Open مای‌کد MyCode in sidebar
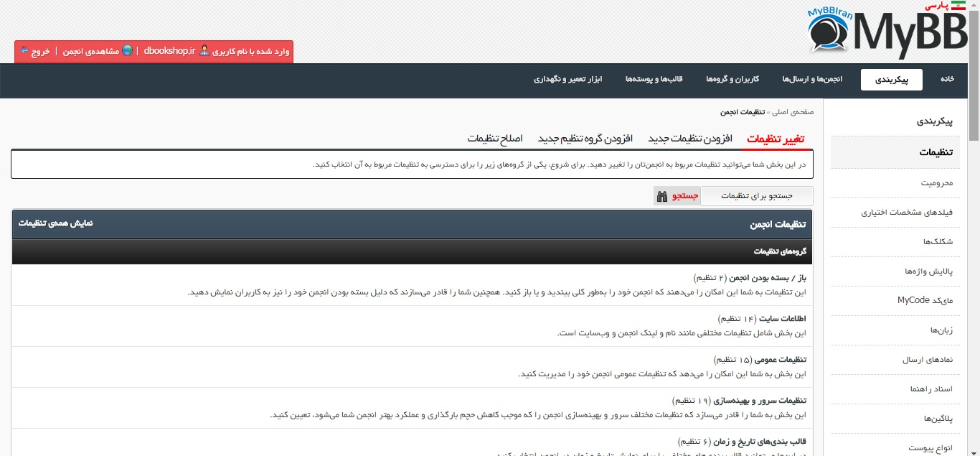 (x=925, y=300)
